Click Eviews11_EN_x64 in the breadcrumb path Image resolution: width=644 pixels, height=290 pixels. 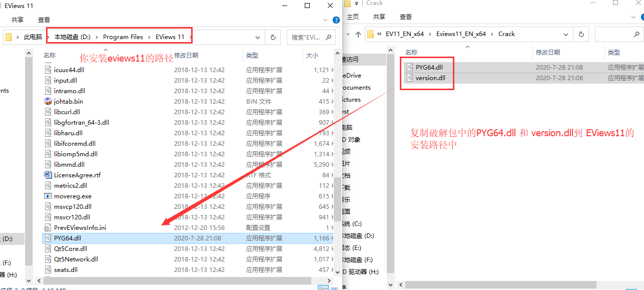(x=461, y=34)
